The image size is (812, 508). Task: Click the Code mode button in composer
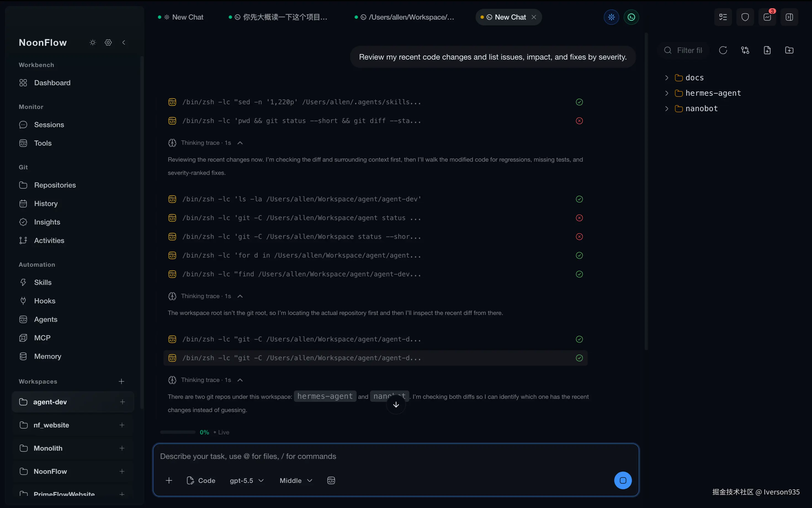coord(201,480)
